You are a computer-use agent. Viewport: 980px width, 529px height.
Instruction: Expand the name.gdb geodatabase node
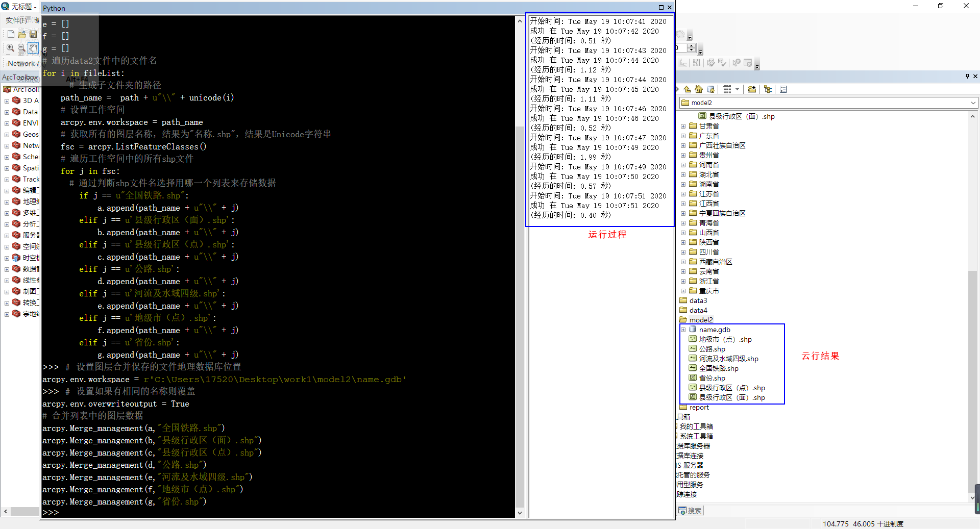[684, 330]
